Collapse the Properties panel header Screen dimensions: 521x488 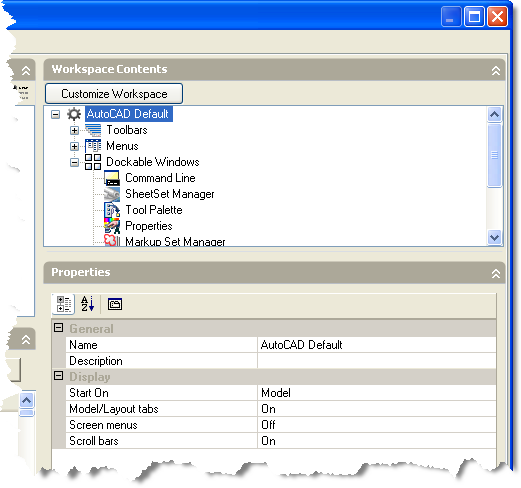[496, 274]
